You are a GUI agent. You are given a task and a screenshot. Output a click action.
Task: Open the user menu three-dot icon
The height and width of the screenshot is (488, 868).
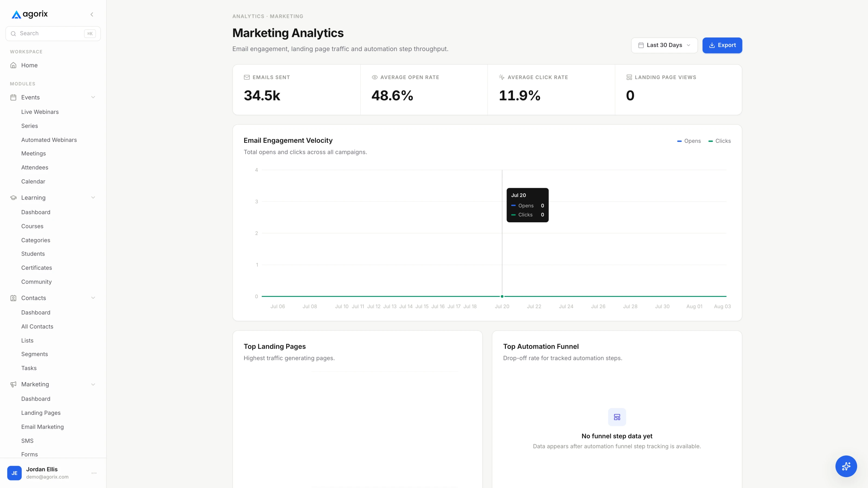click(94, 473)
